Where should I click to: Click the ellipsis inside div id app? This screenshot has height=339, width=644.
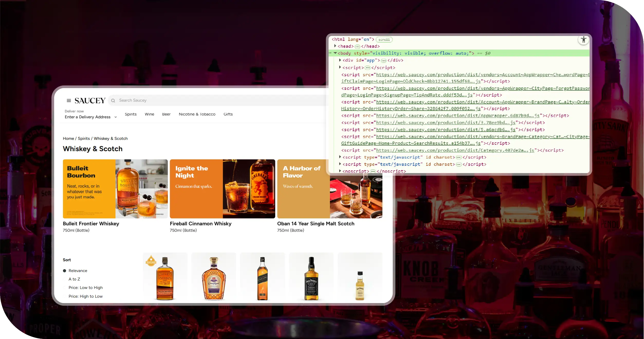[383, 61]
